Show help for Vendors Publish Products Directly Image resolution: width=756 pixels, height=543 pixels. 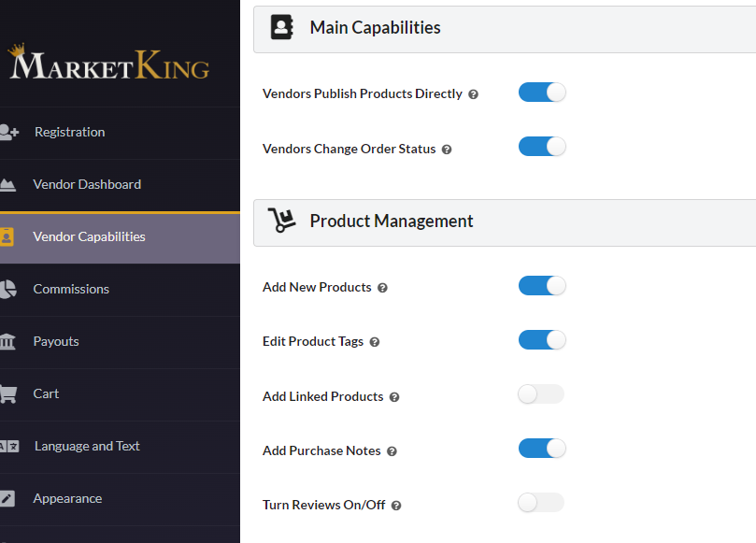pyautogui.click(x=474, y=94)
